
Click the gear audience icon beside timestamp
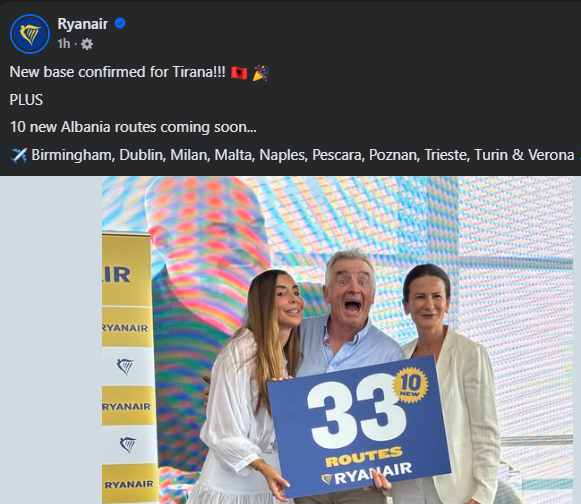(87, 44)
